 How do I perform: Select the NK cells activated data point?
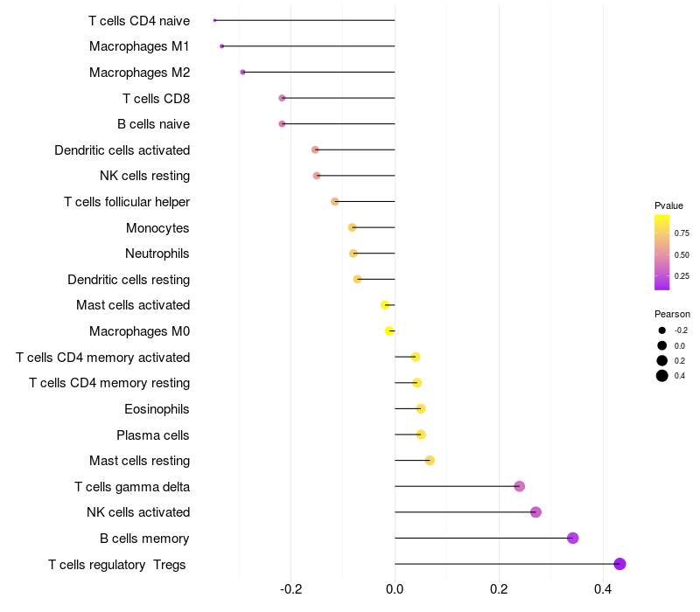535,512
